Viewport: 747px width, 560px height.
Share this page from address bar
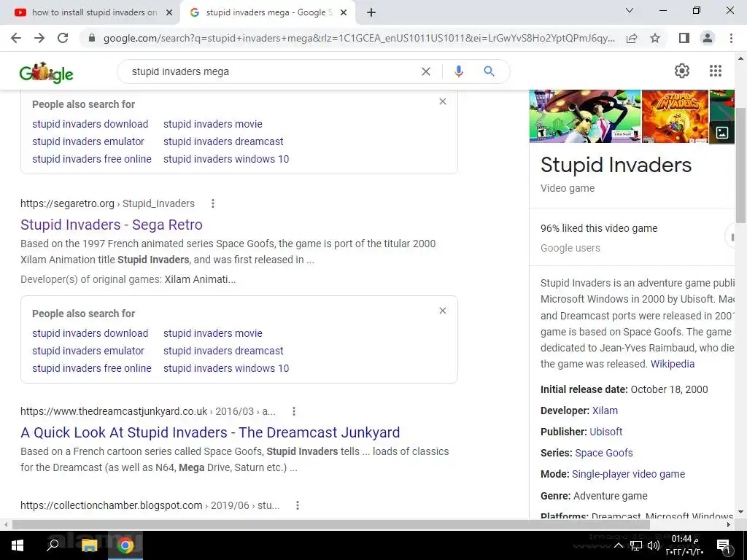point(632,38)
